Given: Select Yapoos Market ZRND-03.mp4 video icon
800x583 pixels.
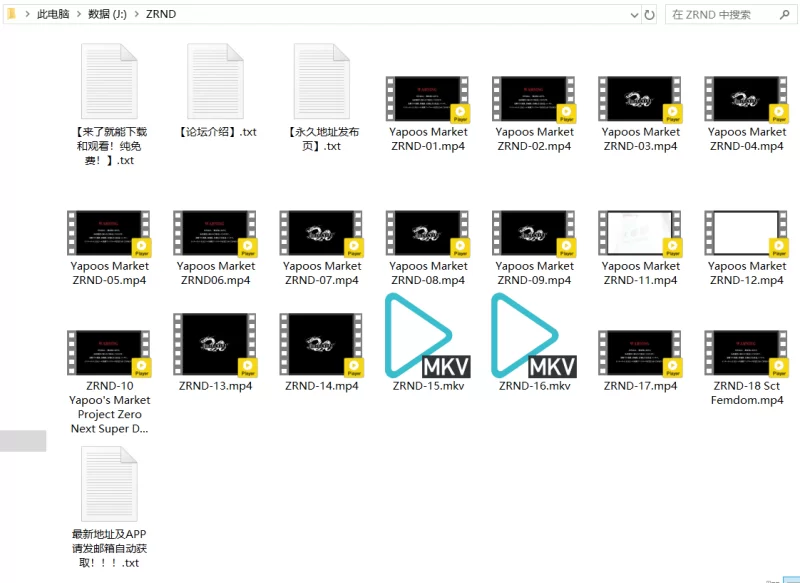Looking at the screenshot, I should tap(640, 99).
